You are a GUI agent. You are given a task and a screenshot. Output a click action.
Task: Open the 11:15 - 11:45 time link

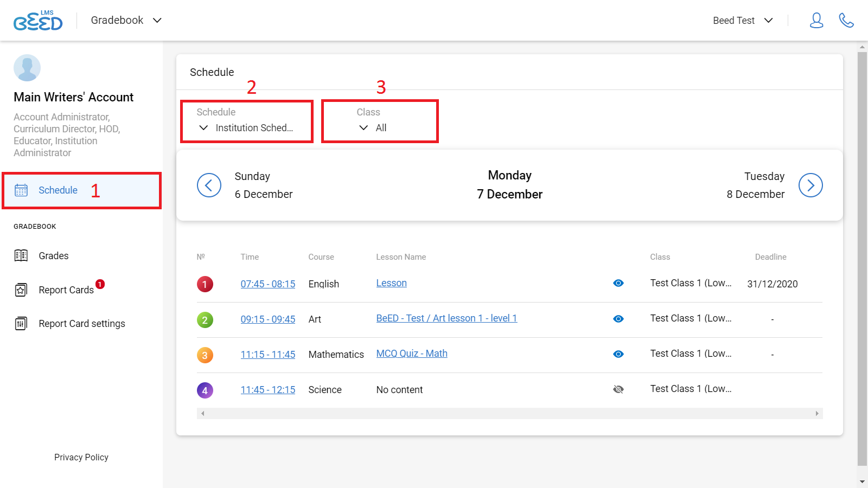point(268,355)
